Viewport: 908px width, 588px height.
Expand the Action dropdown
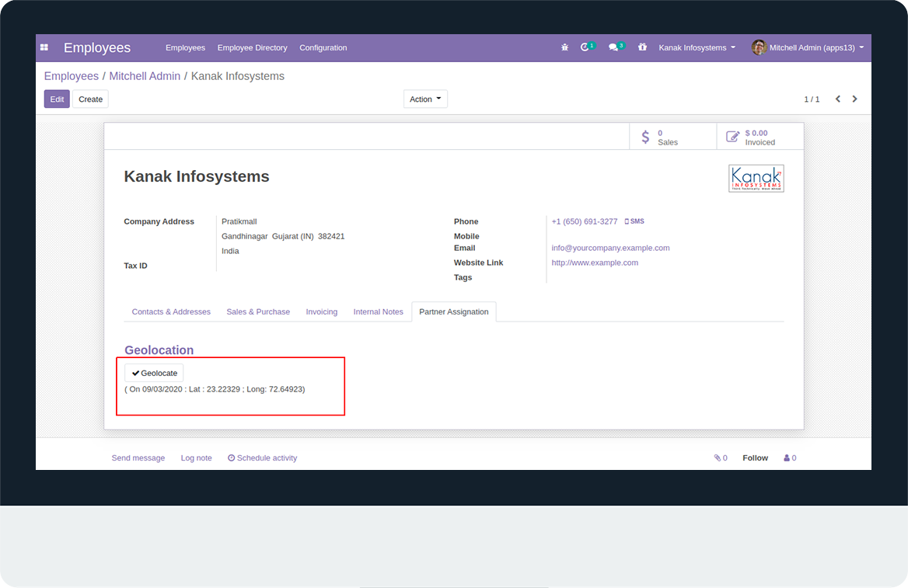pos(426,99)
